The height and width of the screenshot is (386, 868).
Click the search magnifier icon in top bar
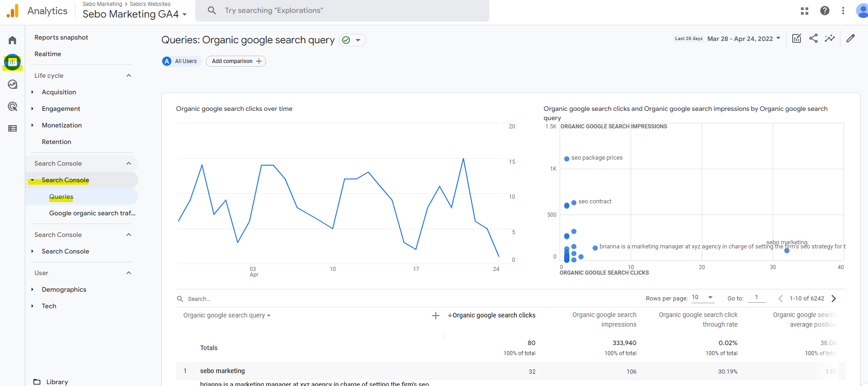coord(212,10)
